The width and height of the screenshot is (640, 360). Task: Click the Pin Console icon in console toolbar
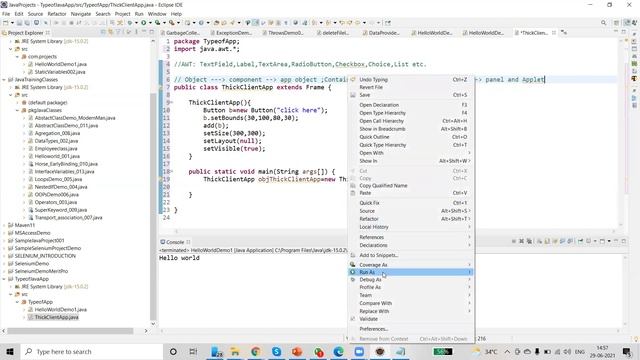click(580, 241)
